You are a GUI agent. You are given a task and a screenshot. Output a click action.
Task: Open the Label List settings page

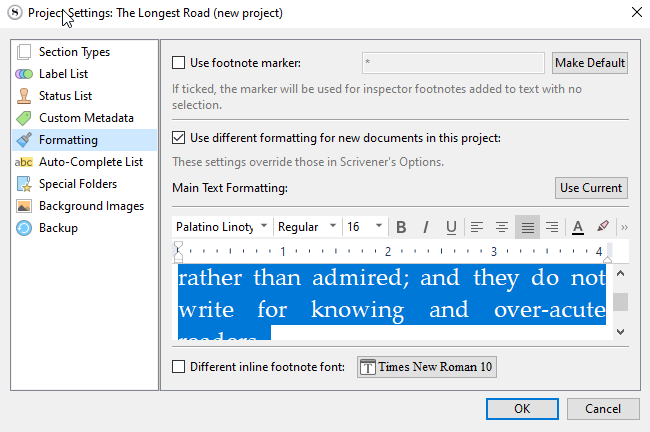pyautogui.click(x=85, y=74)
